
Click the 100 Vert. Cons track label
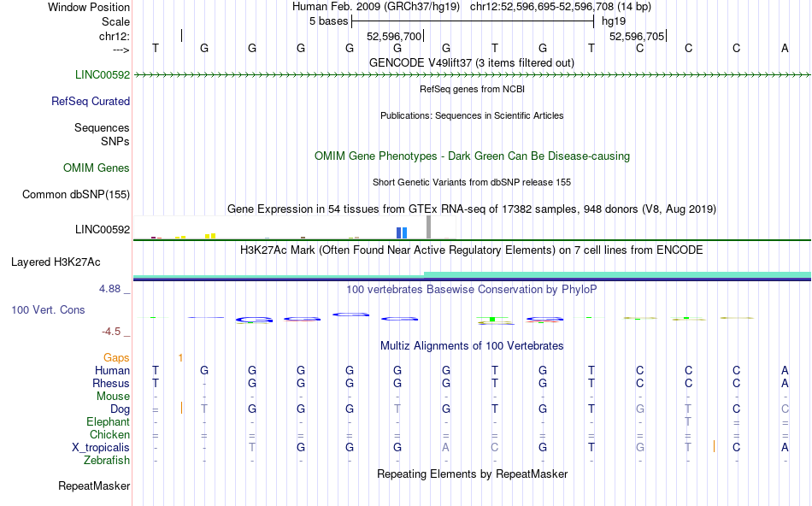click(x=48, y=309)
